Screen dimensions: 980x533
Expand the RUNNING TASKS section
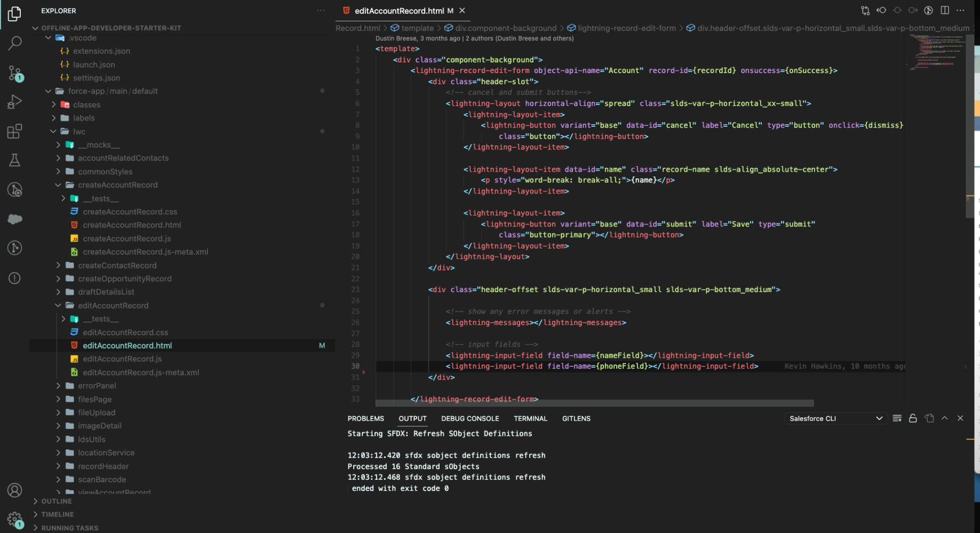click(x=69, y=528)
